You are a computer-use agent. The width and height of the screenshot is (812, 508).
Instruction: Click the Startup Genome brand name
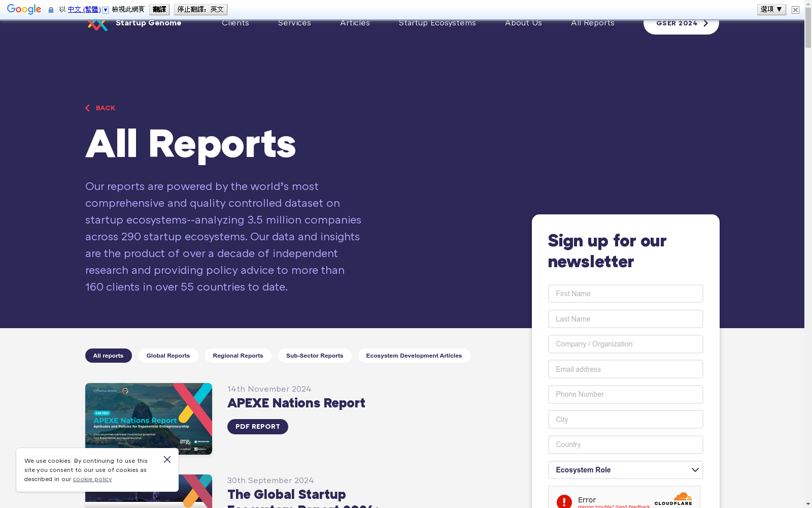[x=148, y=23]
